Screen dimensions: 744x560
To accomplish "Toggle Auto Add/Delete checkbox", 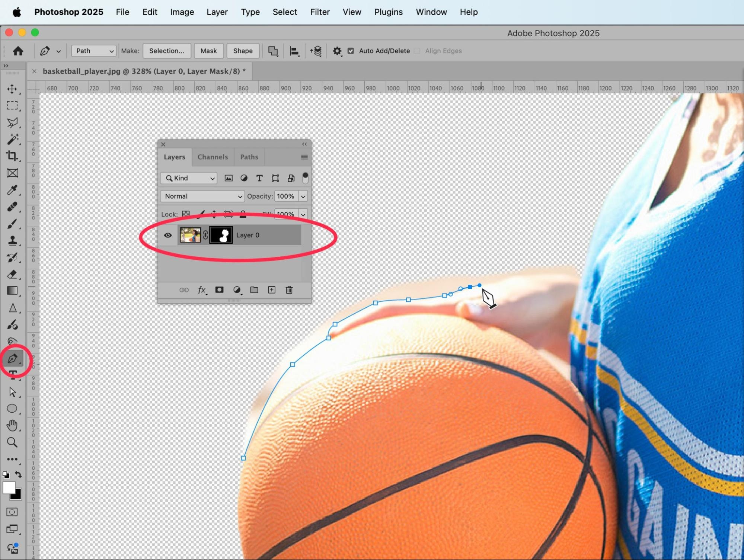I will coord(351,51).
